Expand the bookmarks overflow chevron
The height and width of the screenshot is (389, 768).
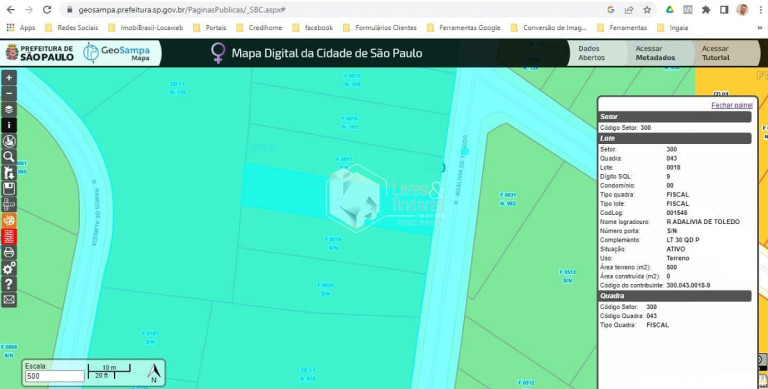(760, 28)
